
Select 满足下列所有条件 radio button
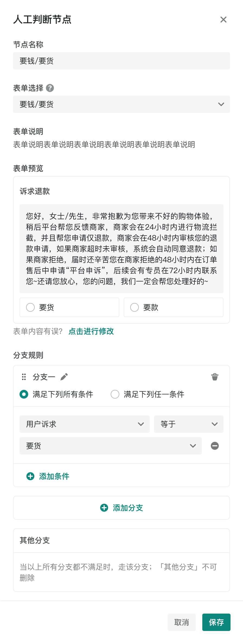[24, 394]
